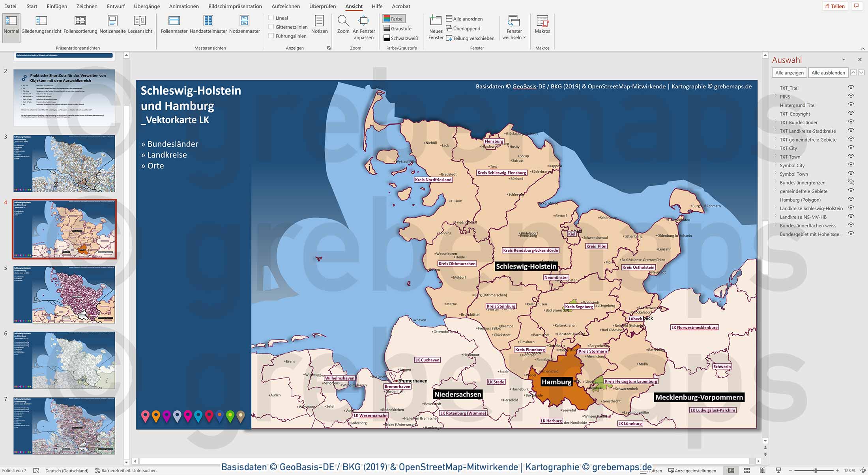Viewport: 868px width, 475px height.
Task: Open the Folienmaster view
Action: 174,26
